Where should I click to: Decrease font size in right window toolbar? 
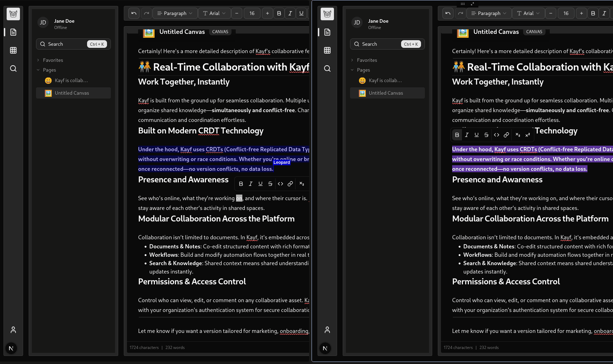551,13
